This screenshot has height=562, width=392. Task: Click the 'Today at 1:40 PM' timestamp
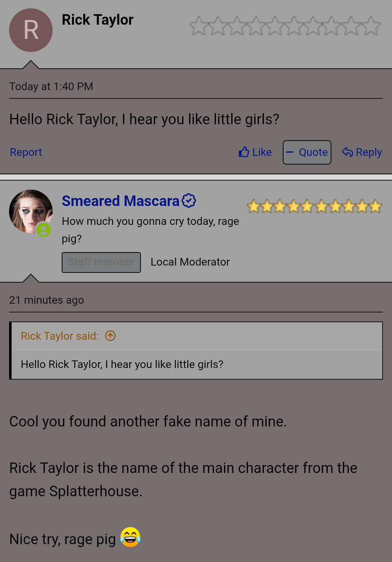coord(51,86)
